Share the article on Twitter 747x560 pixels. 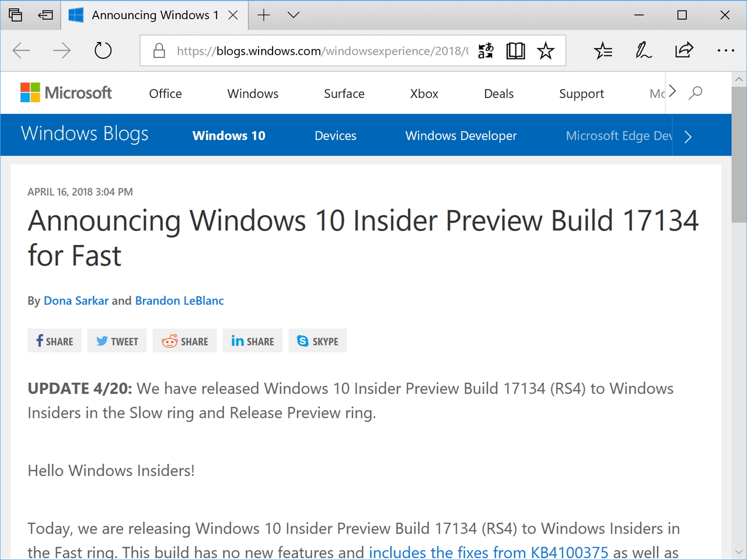117,341
